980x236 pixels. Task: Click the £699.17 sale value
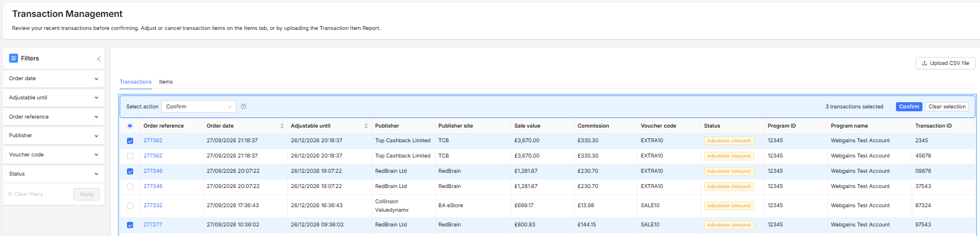coord(524,206)
